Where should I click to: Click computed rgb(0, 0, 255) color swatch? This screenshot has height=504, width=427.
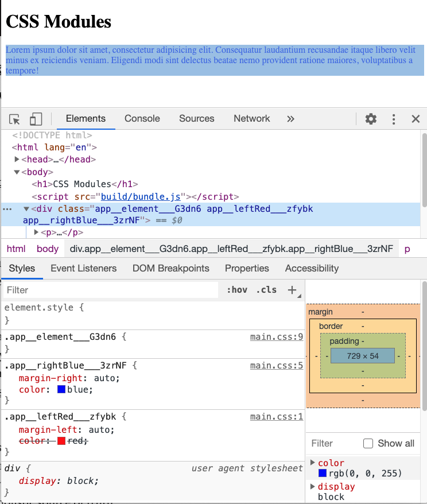pos(322,473)
